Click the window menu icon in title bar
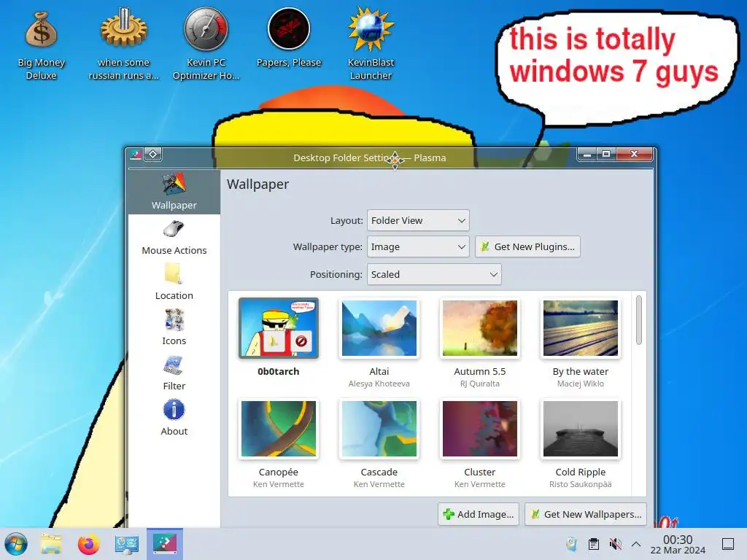The width and height of the screenshot is (747, 560). (136, 155)
